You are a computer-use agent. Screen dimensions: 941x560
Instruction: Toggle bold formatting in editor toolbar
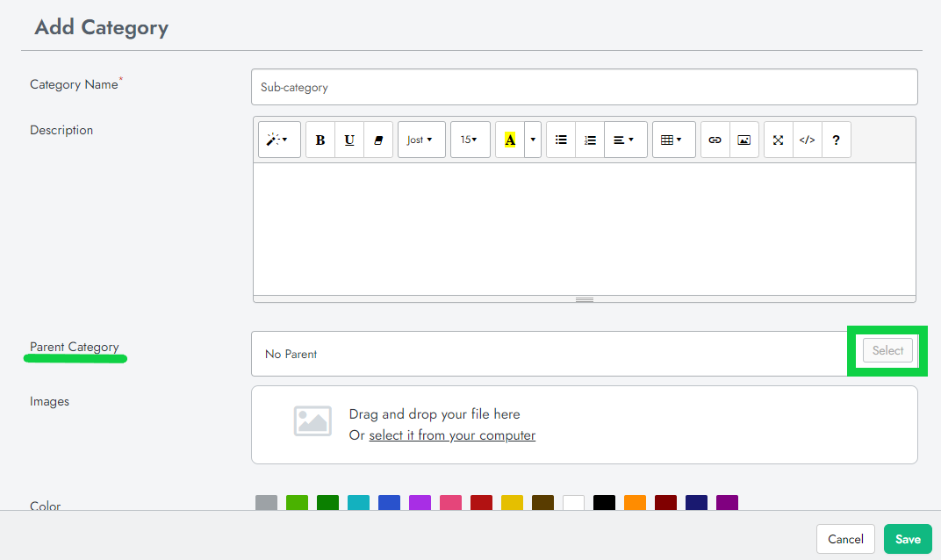[x=320, y=140]
